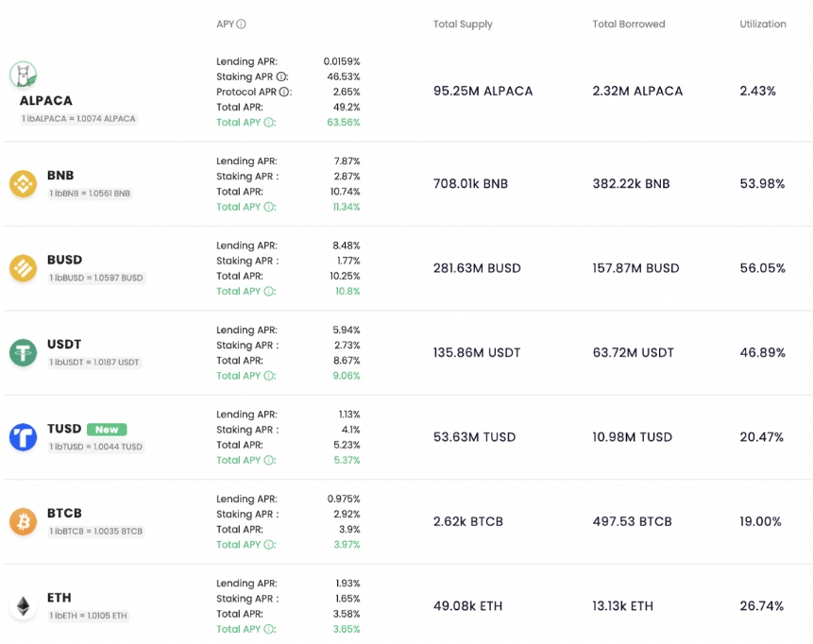Click the 1 ibBTCB = 1.0035 BTCB rate

[96, 532]
